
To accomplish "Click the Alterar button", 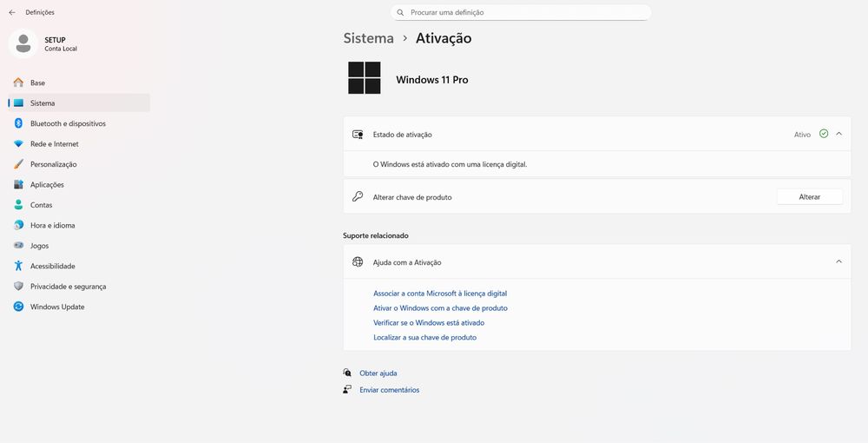I will [x=809, y=196].
